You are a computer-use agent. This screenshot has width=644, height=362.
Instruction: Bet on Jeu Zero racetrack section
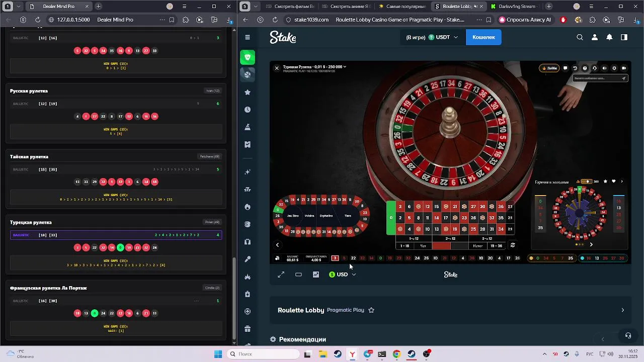[x=293, y=216]
